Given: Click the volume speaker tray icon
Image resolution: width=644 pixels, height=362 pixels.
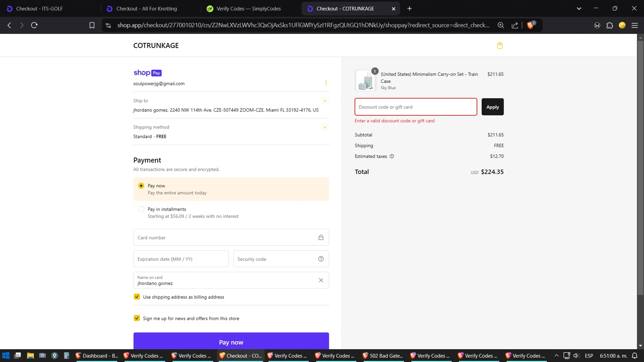Looking at the screenshot, I should (576, 356).
